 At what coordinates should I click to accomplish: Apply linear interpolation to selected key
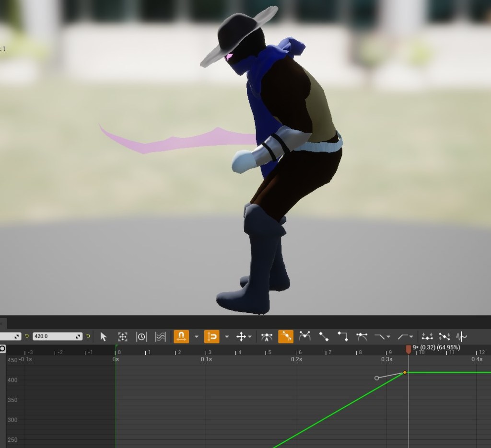[x=324, y=337]
